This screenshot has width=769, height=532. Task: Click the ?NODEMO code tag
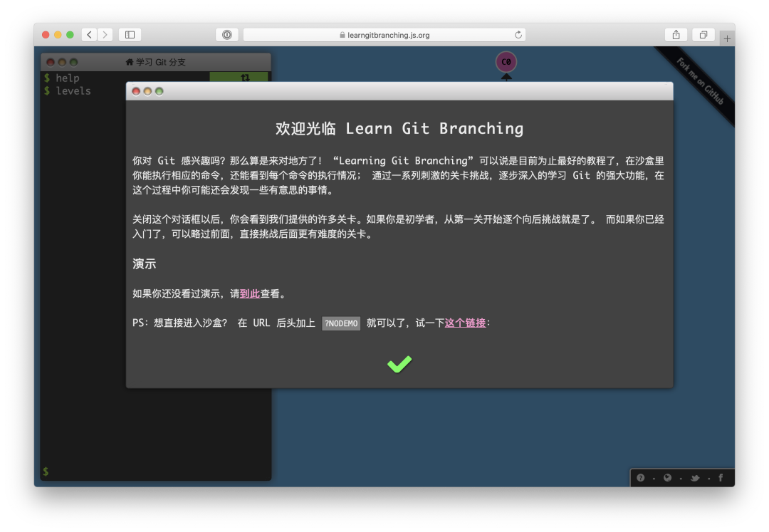pyautogui.click(x=341, y=323)
